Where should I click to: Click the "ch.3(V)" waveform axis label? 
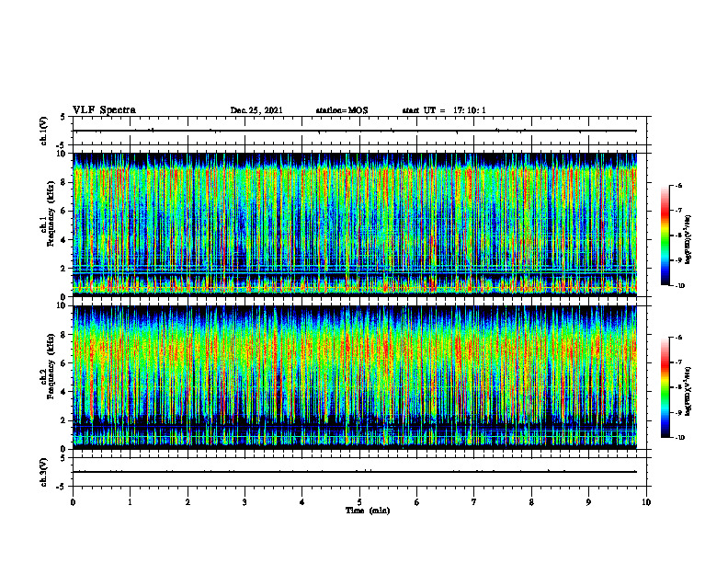pyautogui.click(x=44, y=472)
